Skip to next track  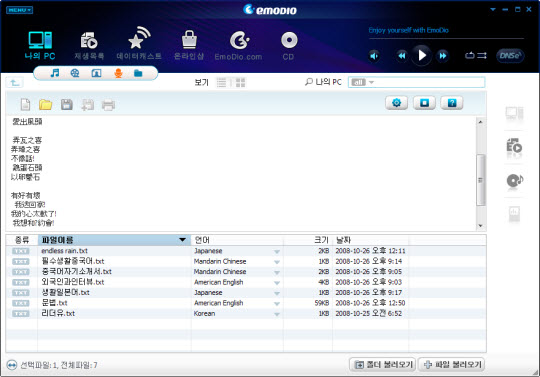point(443,55)
